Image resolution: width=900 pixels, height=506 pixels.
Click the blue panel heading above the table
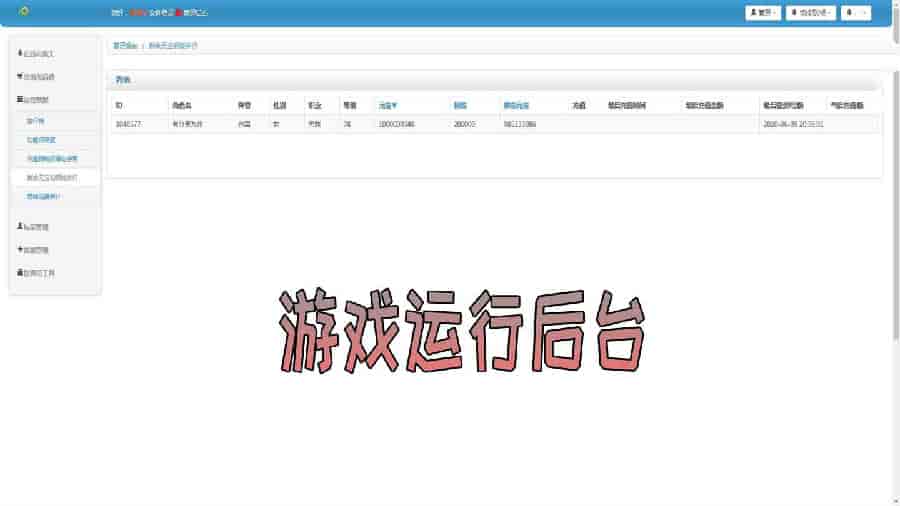click(123, 80)
